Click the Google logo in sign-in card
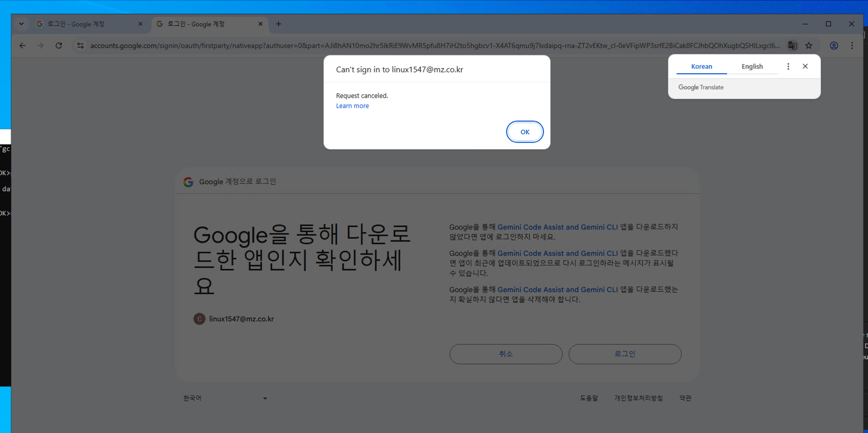This screenshot has height=433, width=868. [189, 182]
